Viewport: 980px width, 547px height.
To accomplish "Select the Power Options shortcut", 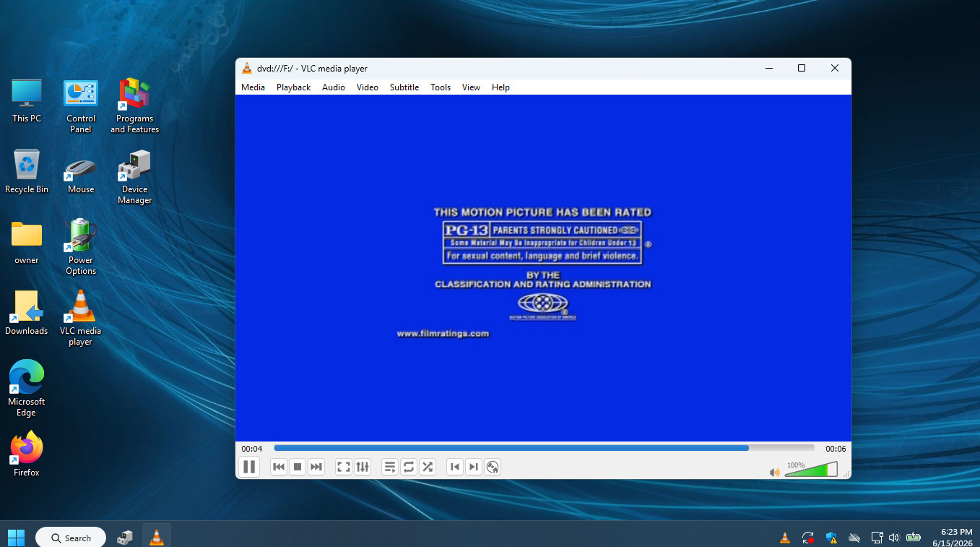I will (81, 248).
